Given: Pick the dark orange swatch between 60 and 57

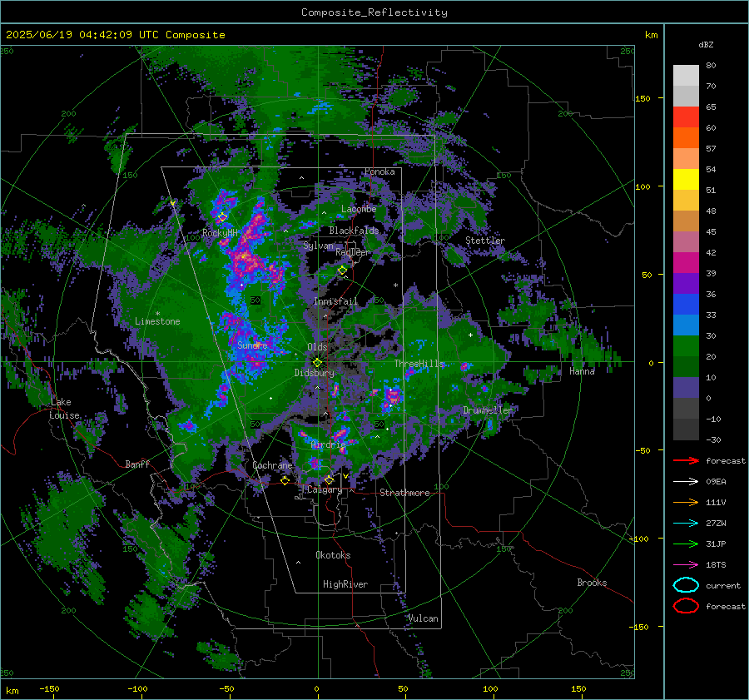Looking at the screenshot, I should pos(686,138).
